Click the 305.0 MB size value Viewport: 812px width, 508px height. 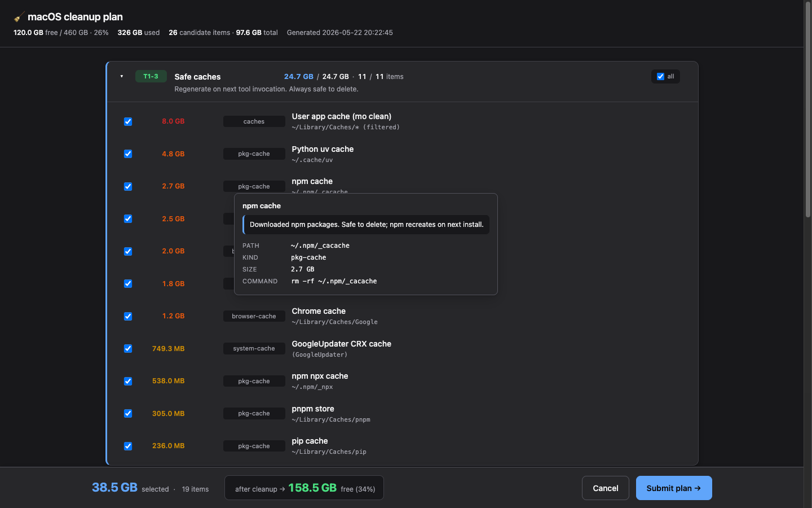[x=168, y=413]
